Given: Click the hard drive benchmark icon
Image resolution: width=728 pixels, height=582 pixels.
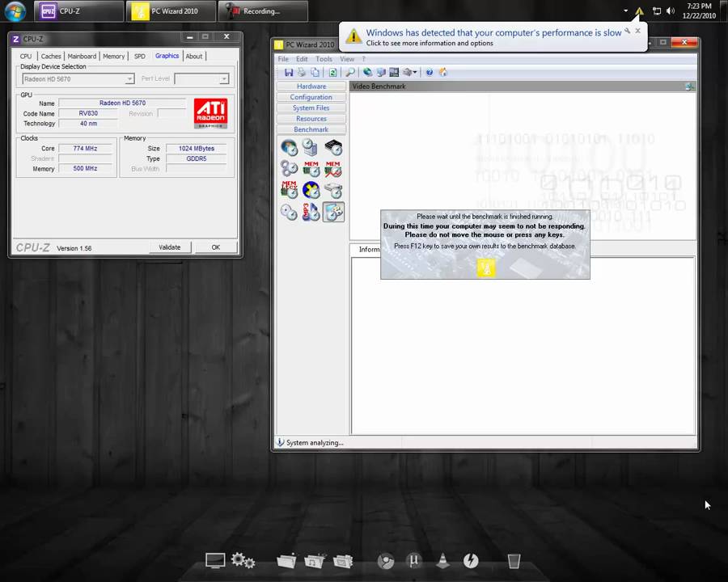Looking at the screenshot, I should [x=333, y=190].
